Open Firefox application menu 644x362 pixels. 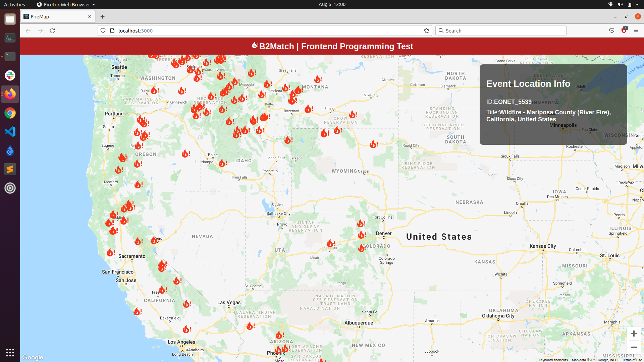coord(636,31)
